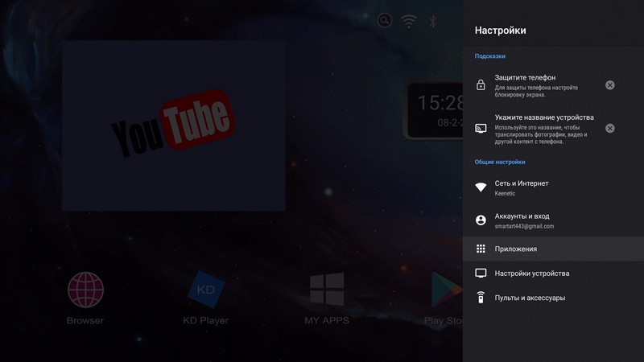Screen dimensions: 644x362
Task: Click the Bluetooth status icon
Action: click(432, 22)
